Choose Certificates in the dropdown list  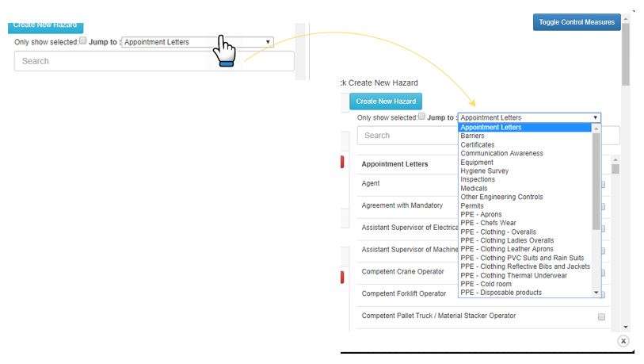[x=477, y=145]
